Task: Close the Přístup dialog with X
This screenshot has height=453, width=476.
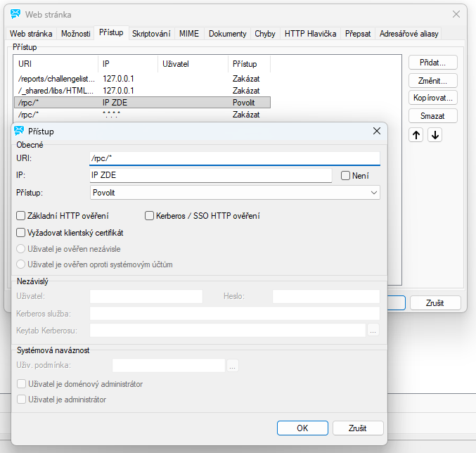Action: (x=377, y=131)
